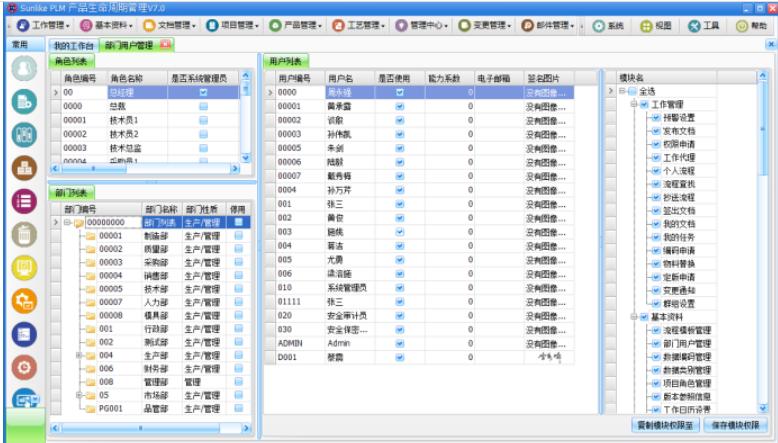Toggle the 是否使用 checkbox for user ADMIN
The height and width of the screenshot is (443, 778).
[x=400, y=343]
